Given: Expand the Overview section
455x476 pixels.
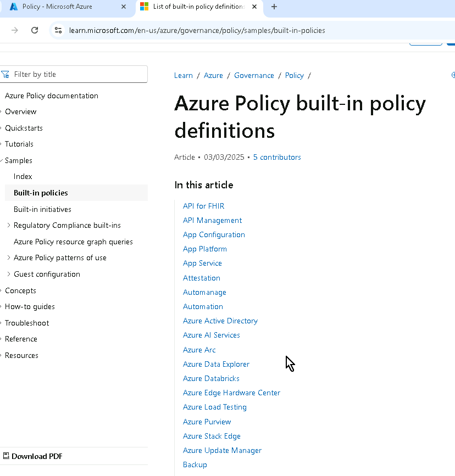Looking at the screenshot, I should [x=21, y=111].
